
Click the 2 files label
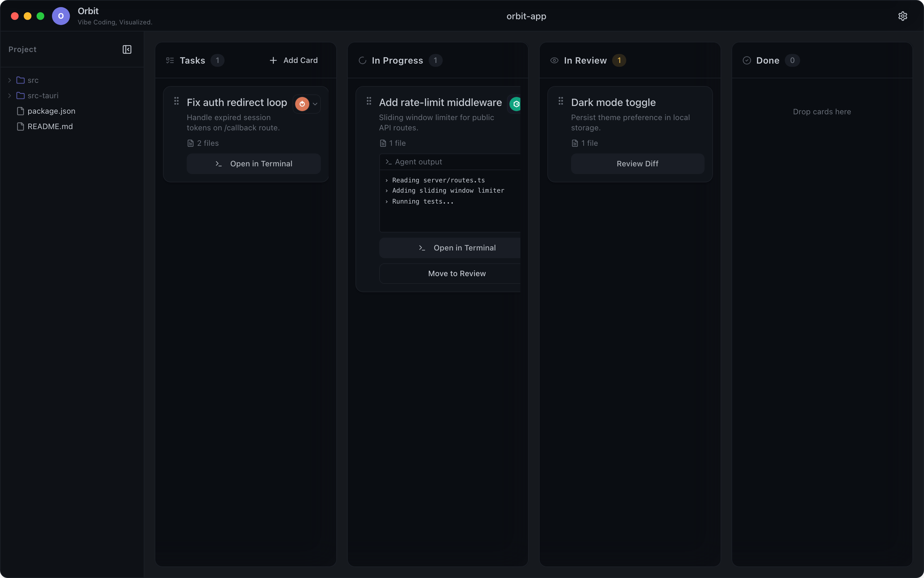208,143
